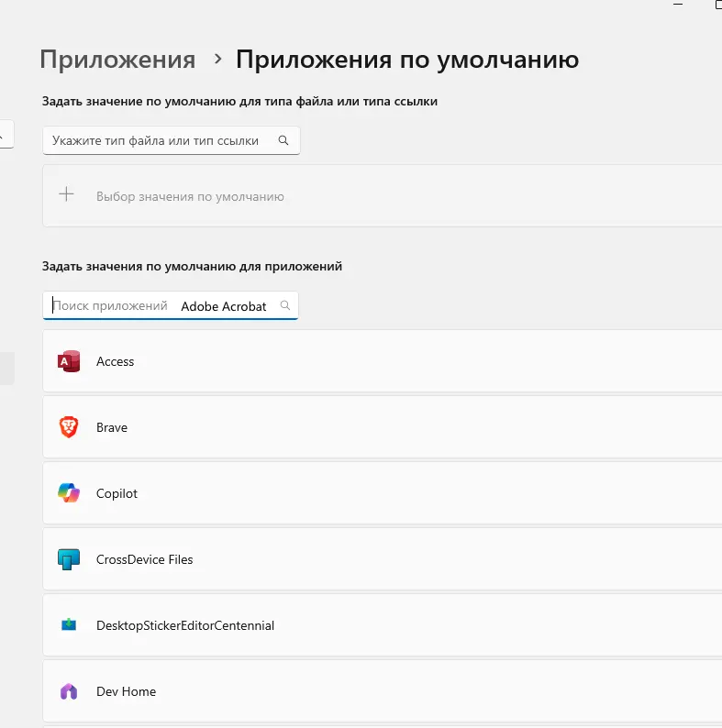
Task: Open the Dev Home row
Action: click(x=382, y=691)
